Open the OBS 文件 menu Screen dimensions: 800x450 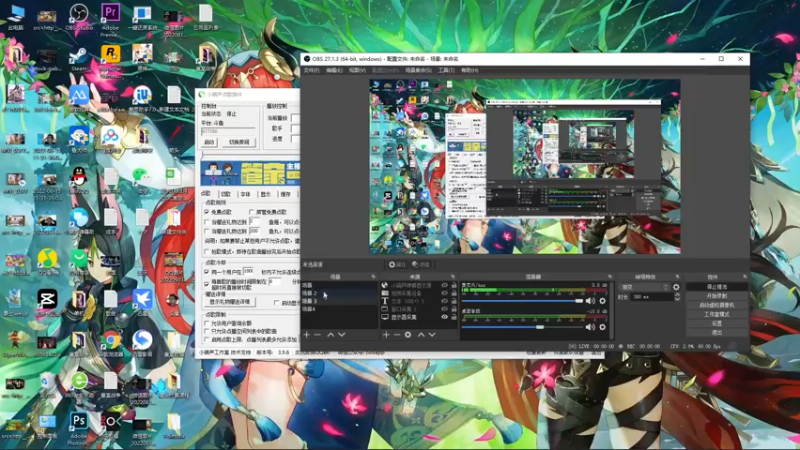(x=311, y=70)
